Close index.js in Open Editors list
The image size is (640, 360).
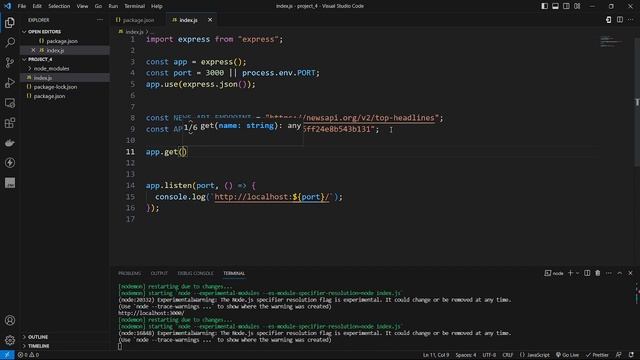tap(33, 50)
